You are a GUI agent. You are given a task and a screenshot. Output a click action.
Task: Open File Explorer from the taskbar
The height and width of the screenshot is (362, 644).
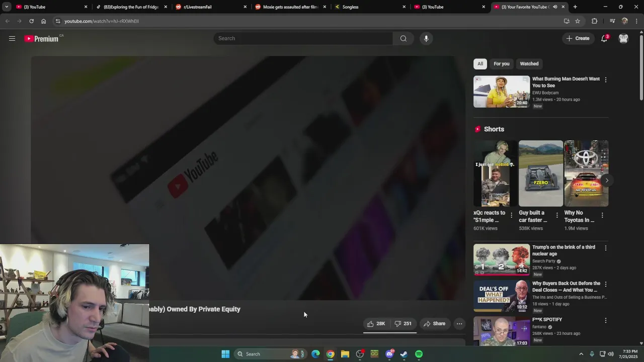pyautogui.click(x=345, y=354)
